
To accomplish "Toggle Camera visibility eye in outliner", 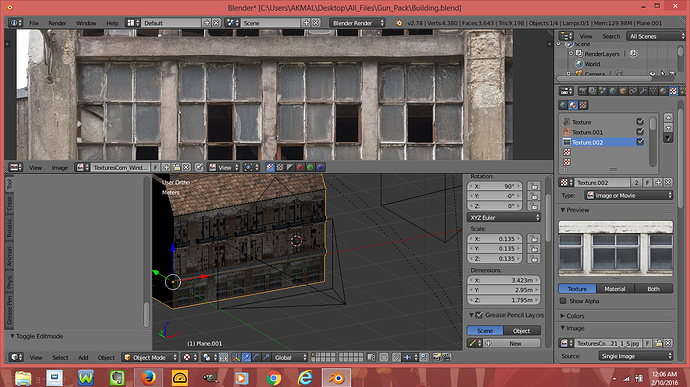I will pyautogui.click(x=652, y=74).
